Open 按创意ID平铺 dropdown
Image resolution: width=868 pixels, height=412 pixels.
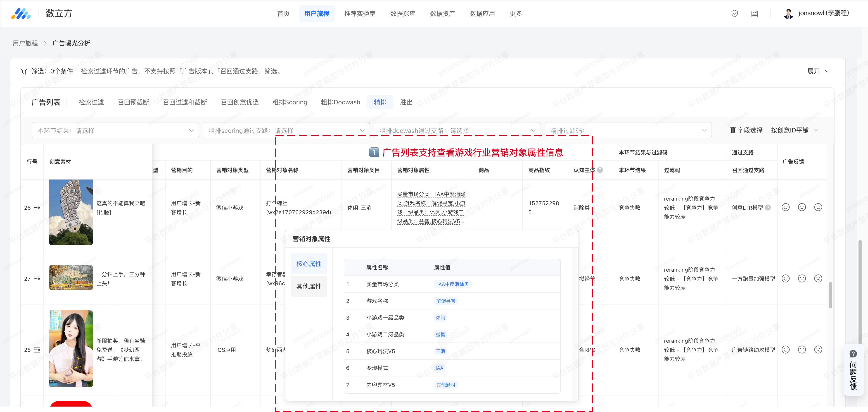point(794,130)
